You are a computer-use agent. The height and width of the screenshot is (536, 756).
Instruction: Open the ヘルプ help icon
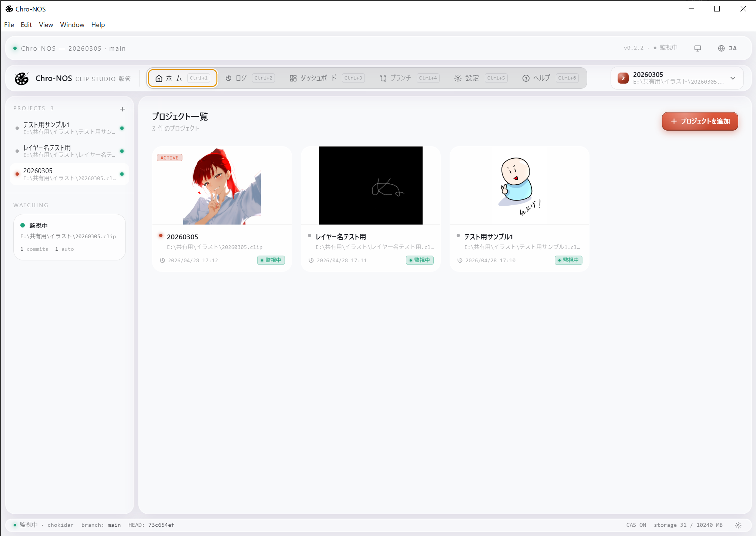[x=526, y=78]
